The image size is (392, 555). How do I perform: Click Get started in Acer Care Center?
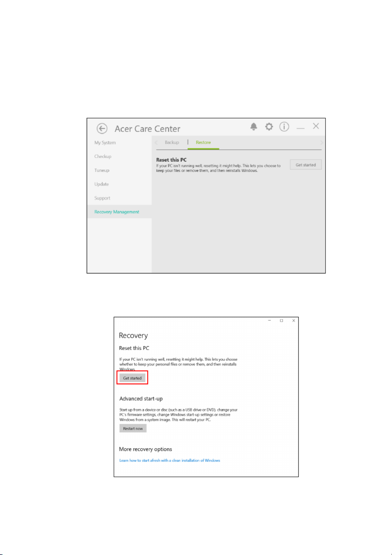coord(306,165)
